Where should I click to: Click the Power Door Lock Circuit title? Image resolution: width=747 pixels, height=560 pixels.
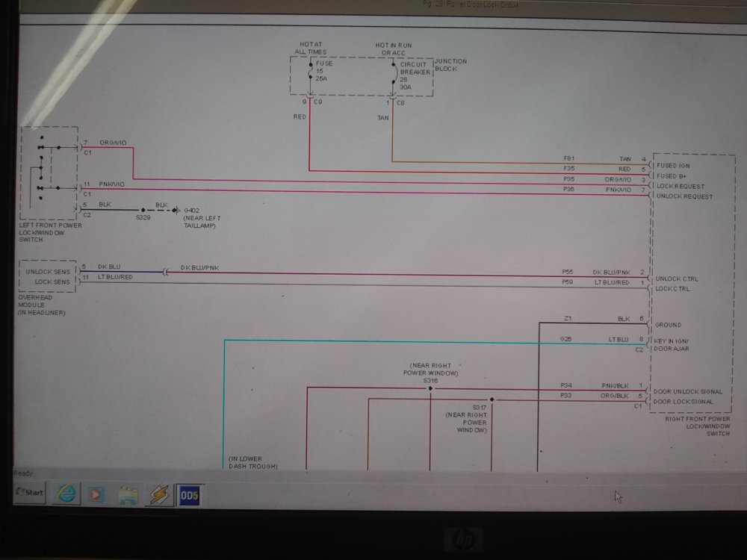point(470,5)
